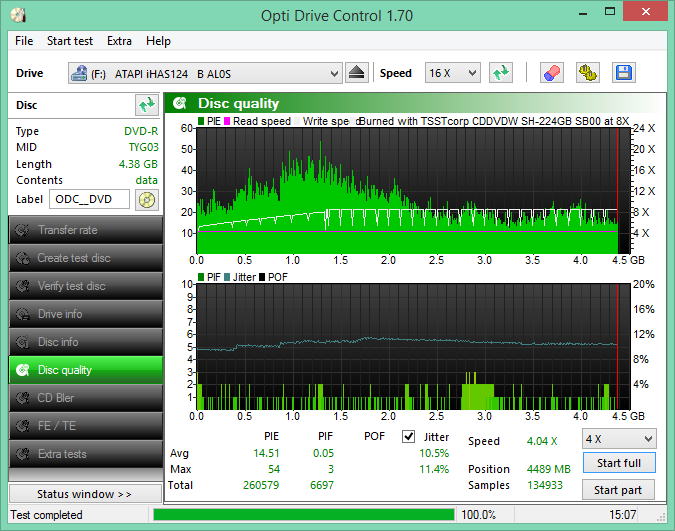Viewport: 675px width, 531px height.
Task: Open the CD Bler page
Action: coord(86,398)
